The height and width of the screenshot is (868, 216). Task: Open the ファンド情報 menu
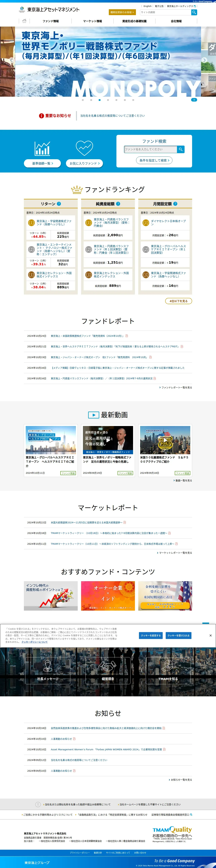click(x=50, y=21)
